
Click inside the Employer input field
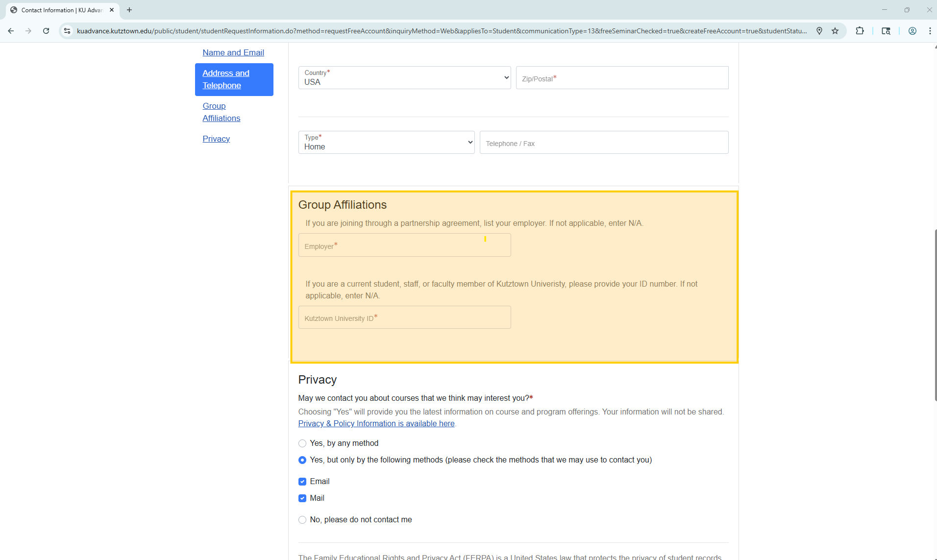(x=404, y=245)
